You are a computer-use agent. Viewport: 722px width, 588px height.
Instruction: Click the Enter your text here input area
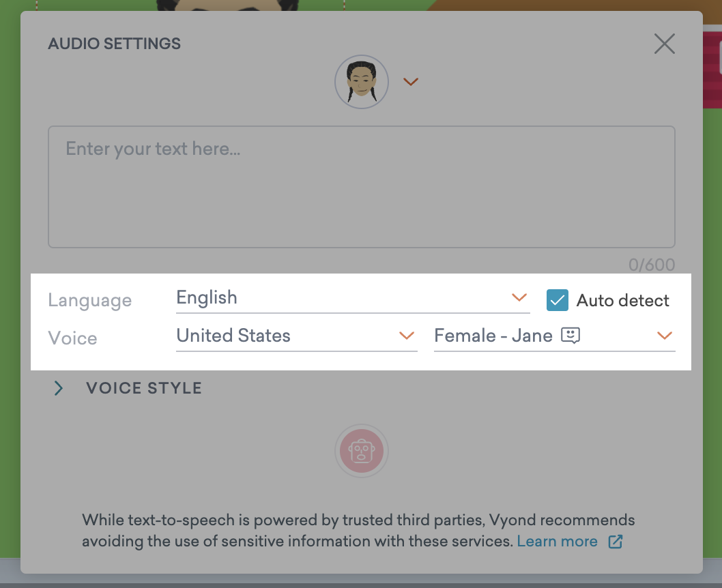tap(362, 186)
